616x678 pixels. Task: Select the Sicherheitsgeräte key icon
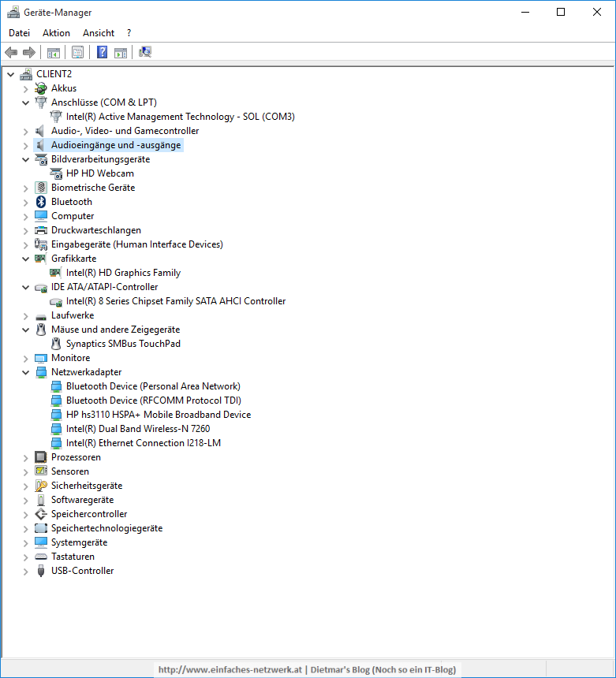pos(41,486)
